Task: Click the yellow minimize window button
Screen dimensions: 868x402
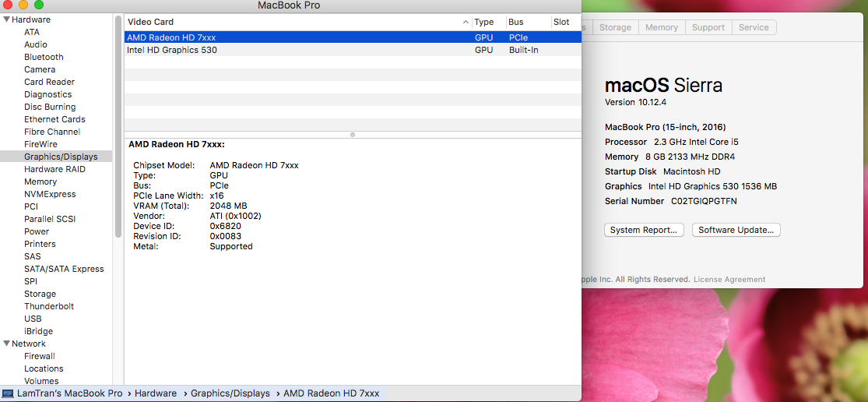Action: click(x=23, y=5)
